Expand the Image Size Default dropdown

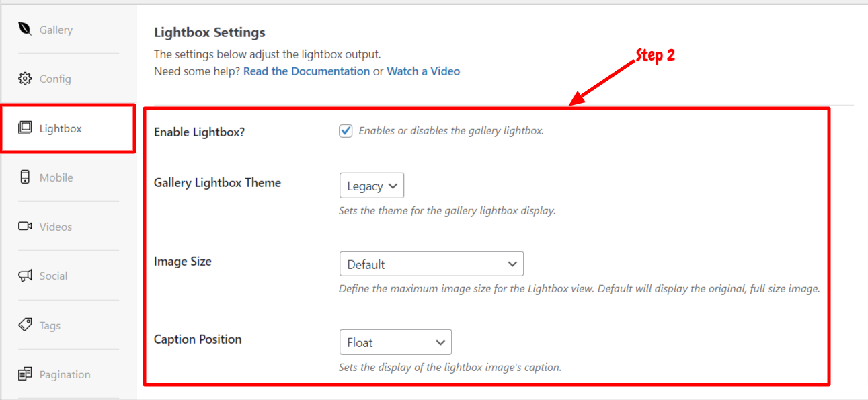(x=432, y=264)
